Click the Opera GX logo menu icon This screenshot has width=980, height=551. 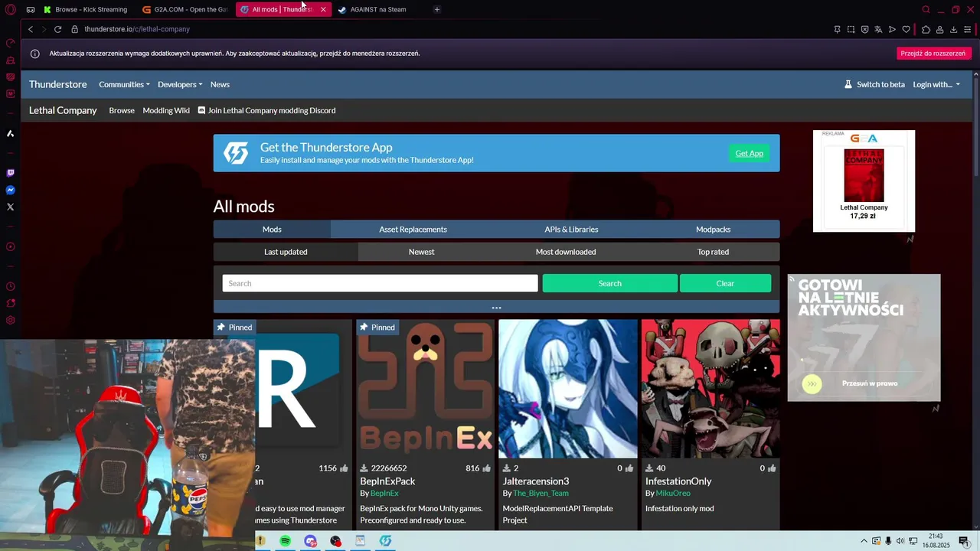pos(11,10)
